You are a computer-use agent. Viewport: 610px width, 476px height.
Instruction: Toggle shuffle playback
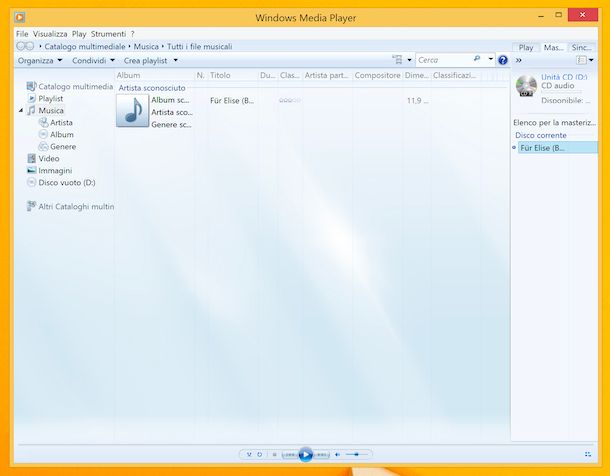click(249, 454)
